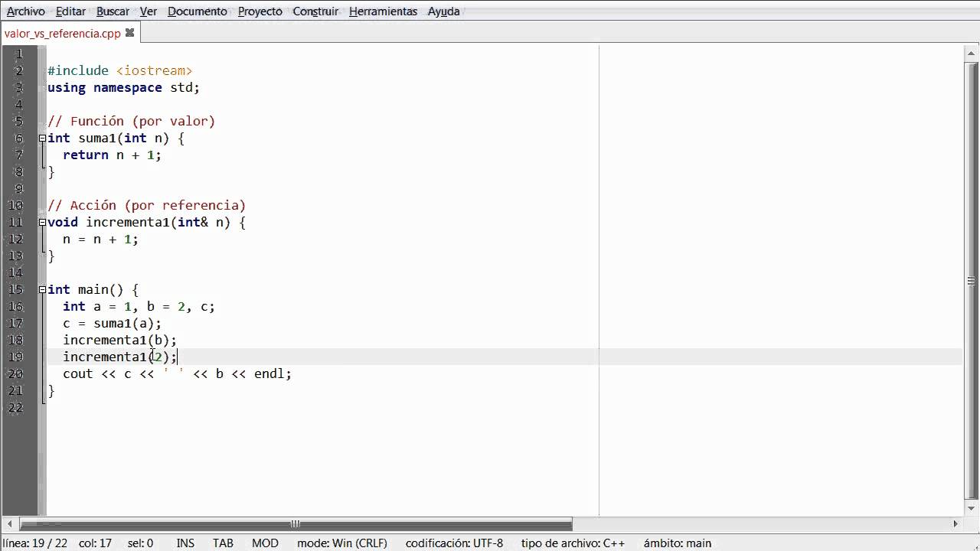The width and height of the screenshot is (980, 551).
Task: Open the Ver menu
Action: coord(149,11)
